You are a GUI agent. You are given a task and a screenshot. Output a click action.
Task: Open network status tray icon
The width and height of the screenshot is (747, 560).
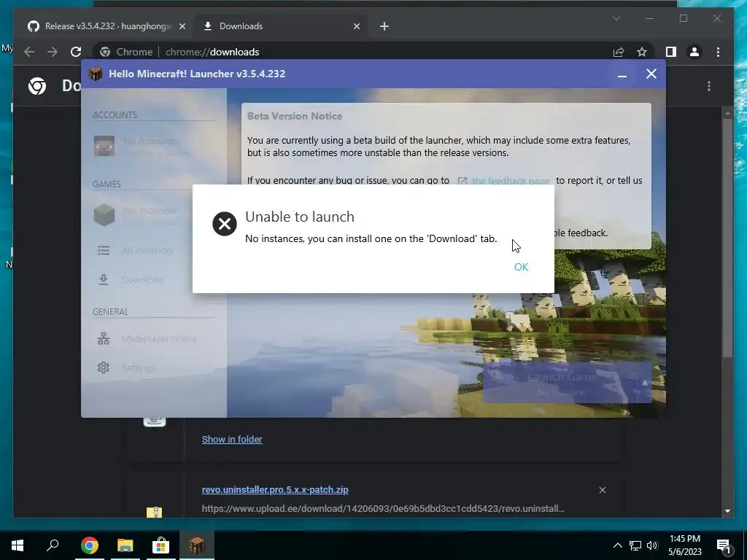click(635, 545)
